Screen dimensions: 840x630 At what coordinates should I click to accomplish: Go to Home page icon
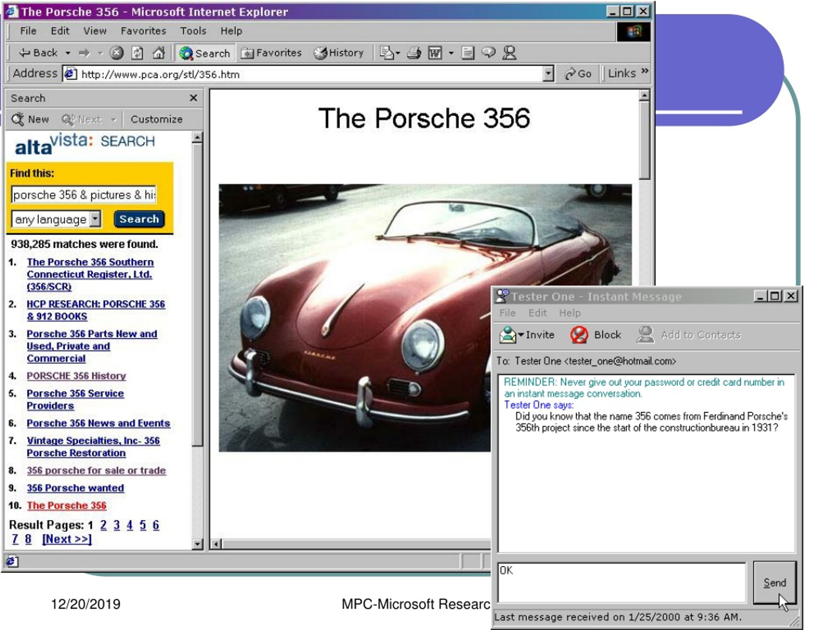coord(158,53)
